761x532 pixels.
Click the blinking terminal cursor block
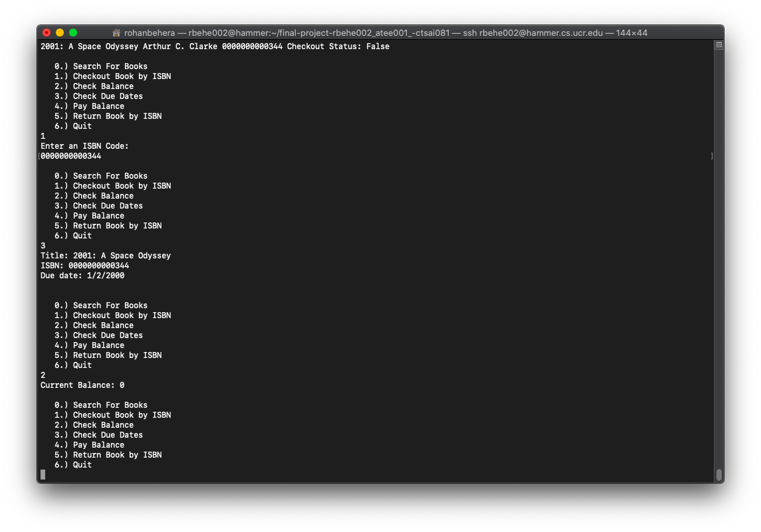pyautogui.click(x=43, y=474)
